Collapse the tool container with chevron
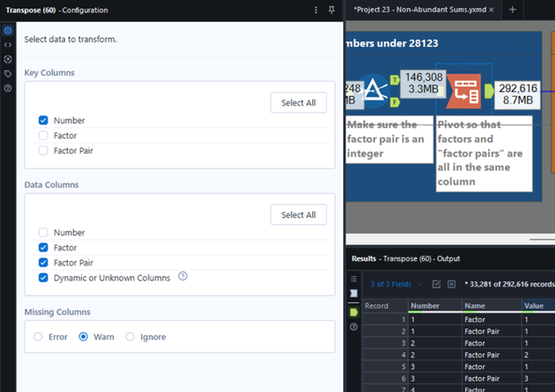The width and height of the screenshot is (555, 392). (x=529, y=43)
